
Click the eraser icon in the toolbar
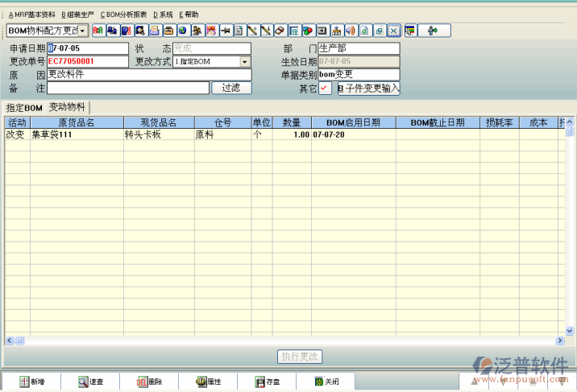[280, 31]
